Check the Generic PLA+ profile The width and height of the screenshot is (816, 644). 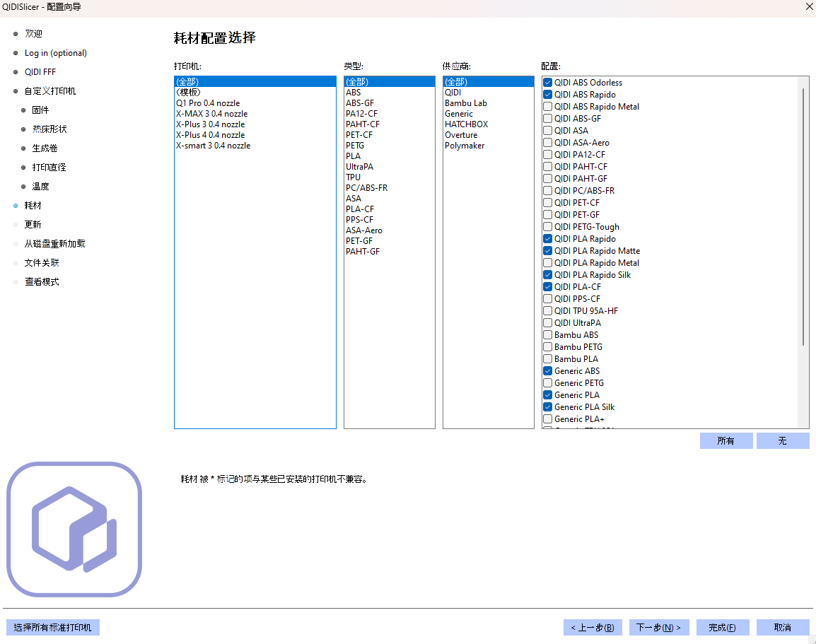(547, 418)
